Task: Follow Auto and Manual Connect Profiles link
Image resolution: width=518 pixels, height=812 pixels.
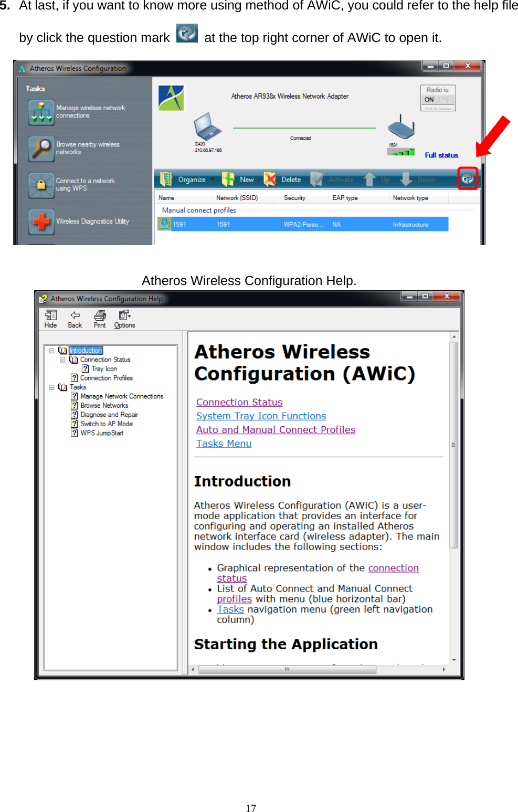Action: pos(276,429)
